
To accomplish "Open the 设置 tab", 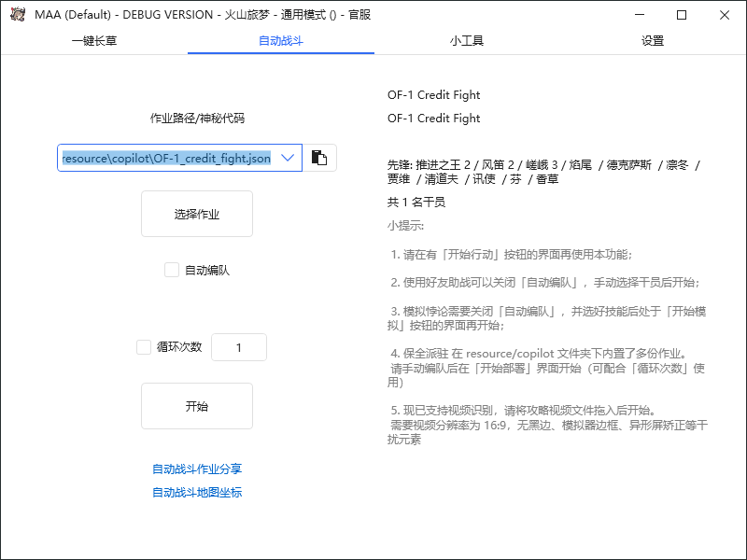I will pyautogui.click(x=652, y=40).
